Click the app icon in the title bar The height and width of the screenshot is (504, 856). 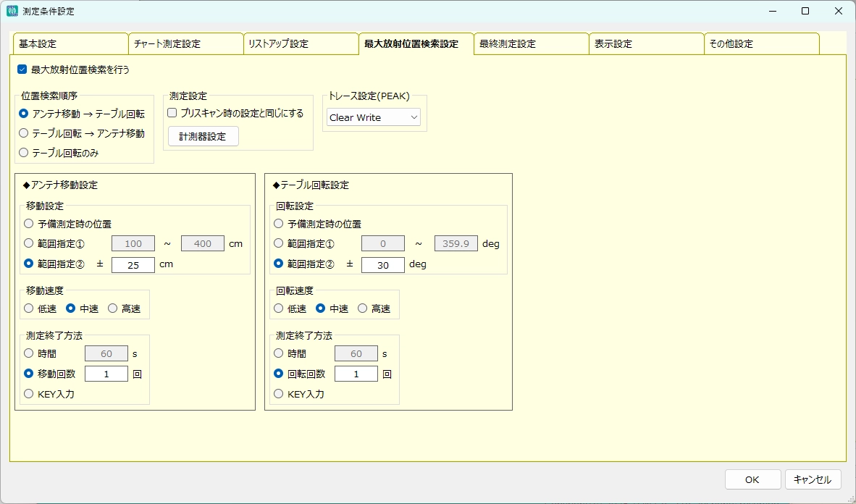tap(12, 12)
